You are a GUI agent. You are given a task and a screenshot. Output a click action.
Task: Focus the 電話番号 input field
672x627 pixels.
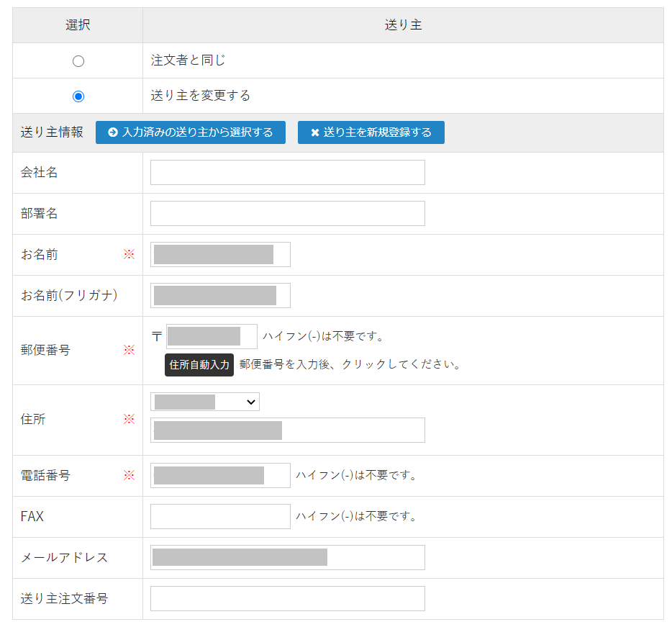tap(220, 476)
